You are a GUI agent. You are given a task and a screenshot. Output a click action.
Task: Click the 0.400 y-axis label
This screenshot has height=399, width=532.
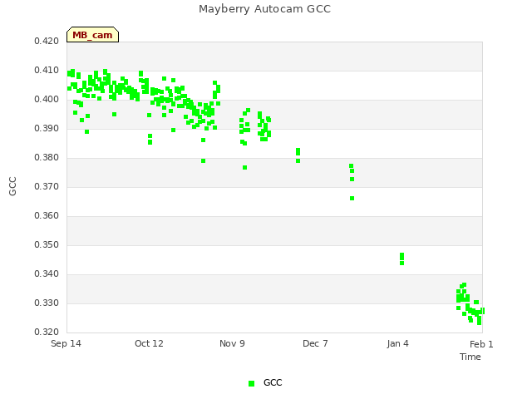coord(47,100)
